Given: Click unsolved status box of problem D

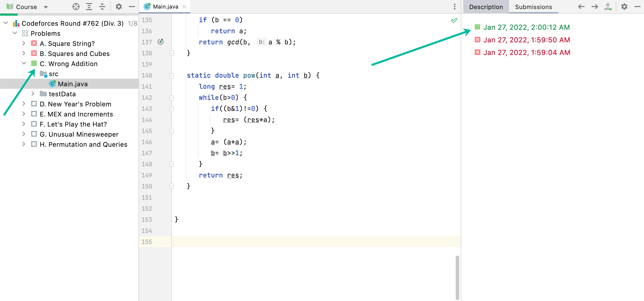Looking at the screenshot, I should 34,104.
